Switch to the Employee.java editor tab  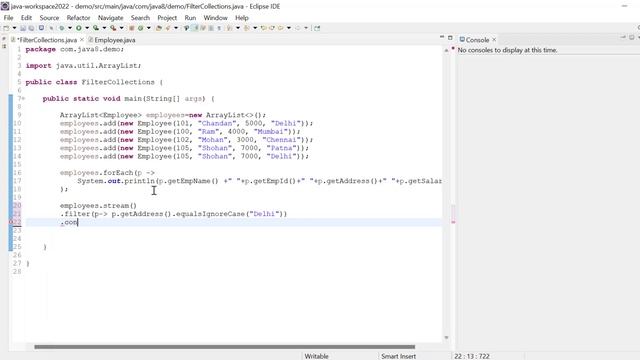point(112,40)
